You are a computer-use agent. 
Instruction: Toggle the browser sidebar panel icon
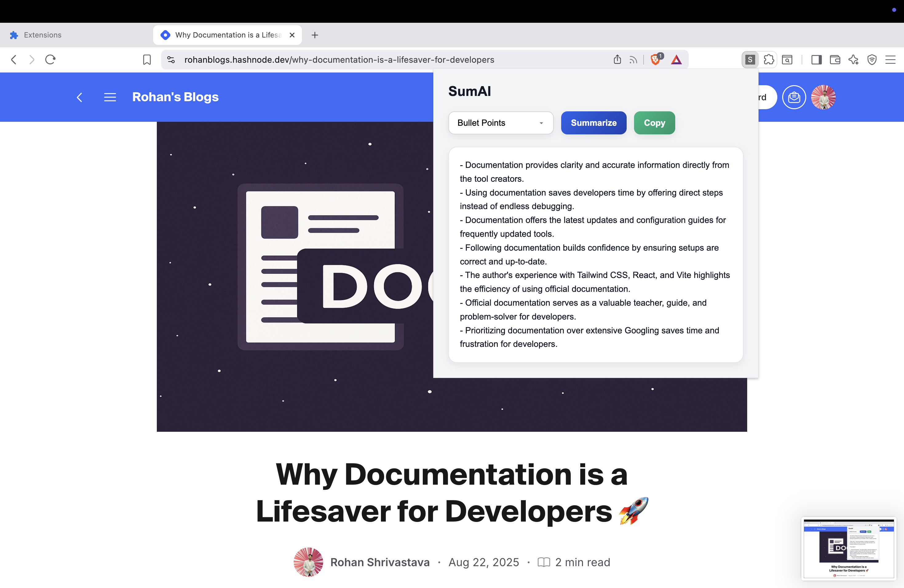pyautogui.click(x=816, y=60)
